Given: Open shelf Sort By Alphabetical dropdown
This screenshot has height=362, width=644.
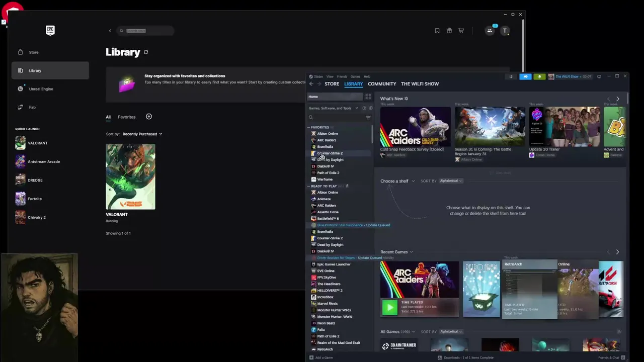Looking at the screenshot, I should [x=451, y=181].
